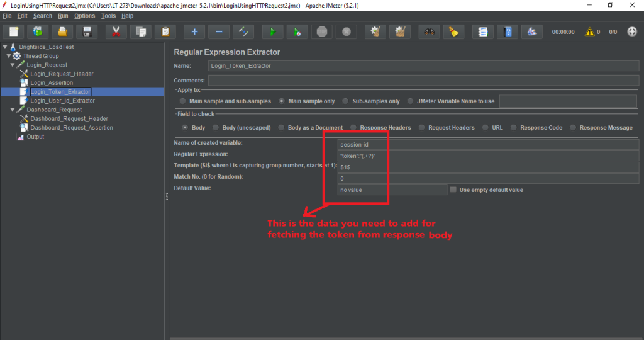Click the New test plan icon

pos(14,31)
